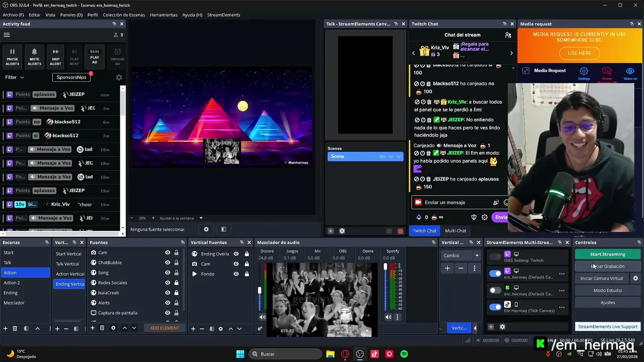Enable Modo Estudio

pos(607,291)
